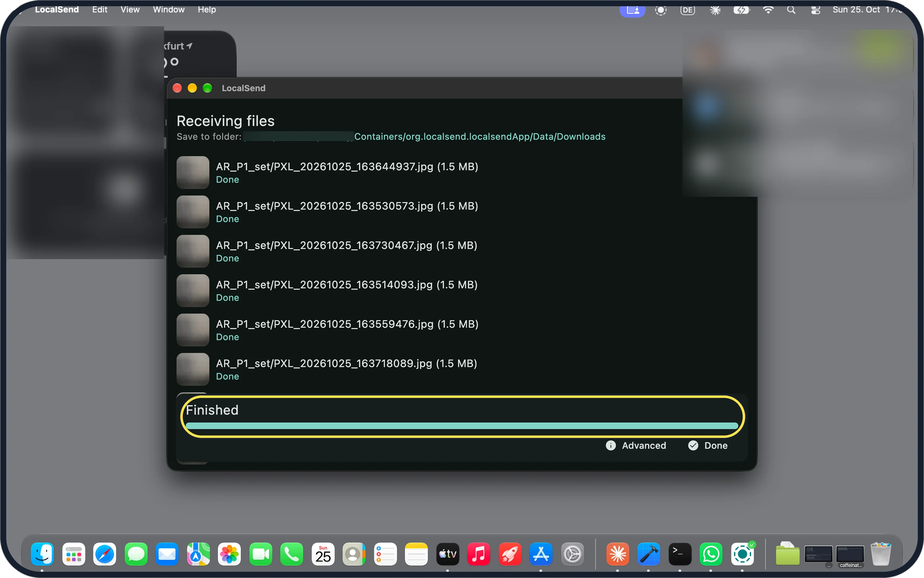Image resolution: width=924 pixels, height=578 pixels.
Task: Open Mail app in the dock
Action: [167, 554]
